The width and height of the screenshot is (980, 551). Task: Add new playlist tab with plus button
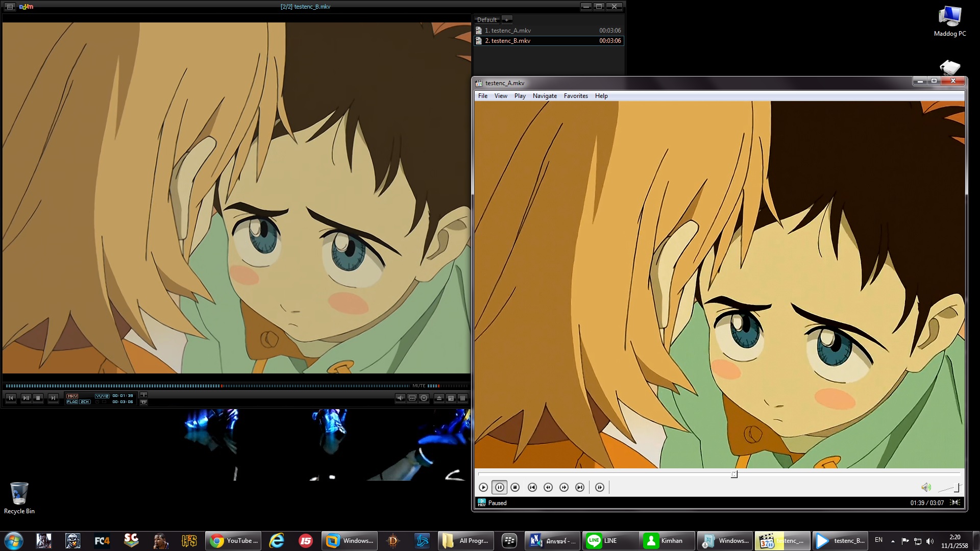(507, 20)
